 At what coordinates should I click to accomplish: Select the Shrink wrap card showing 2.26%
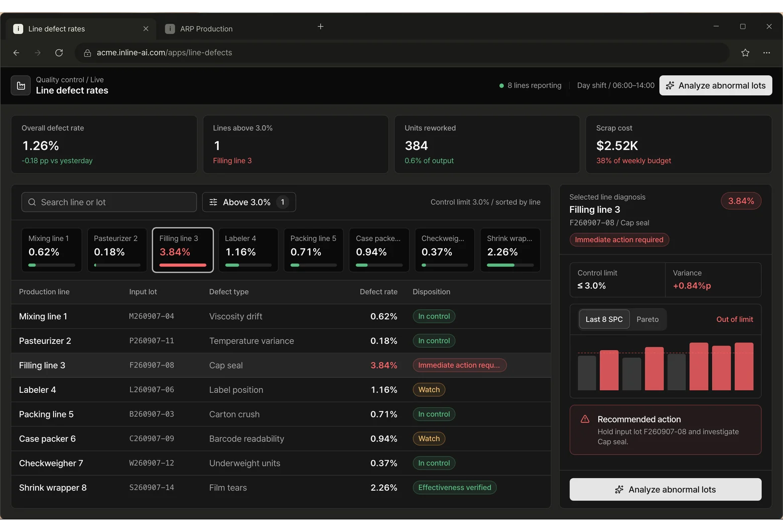(510, 250)
